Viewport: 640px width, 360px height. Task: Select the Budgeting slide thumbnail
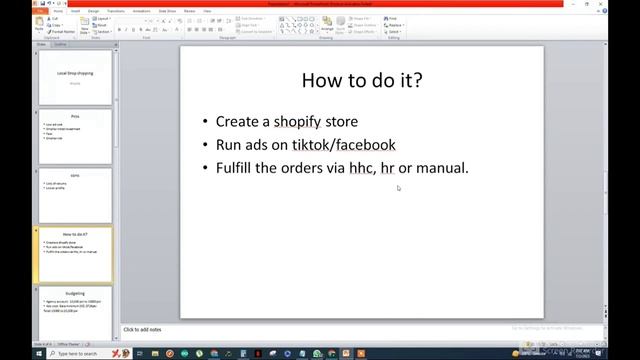pyautogui.click(x=75, y=313)
